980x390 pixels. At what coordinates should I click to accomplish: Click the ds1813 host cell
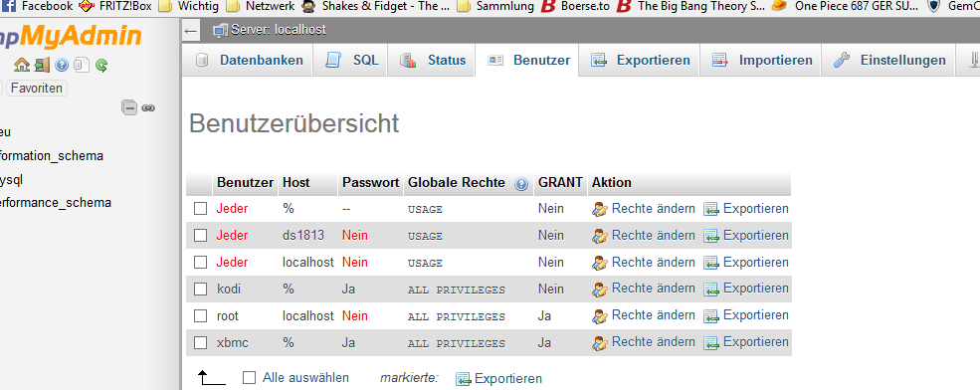(x=303, y=236)
